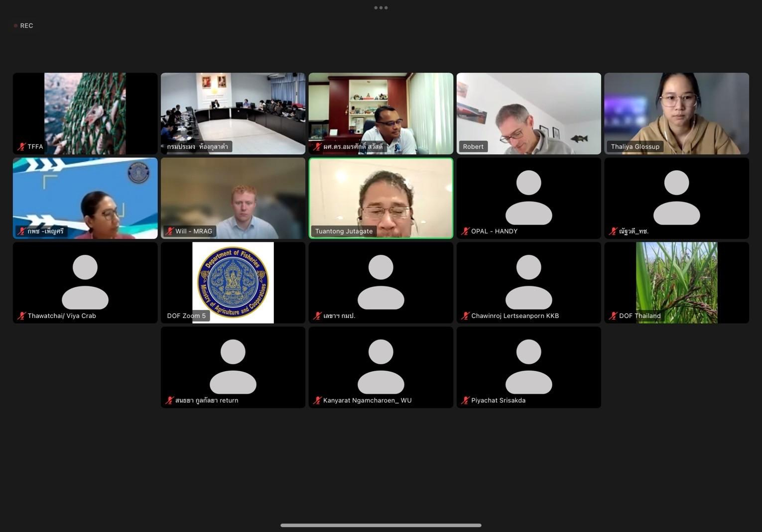The width and height of the screenshot is (762, 532).
Task: Click muted mic icon beside Will - MRAG
Action: (169, 231)
